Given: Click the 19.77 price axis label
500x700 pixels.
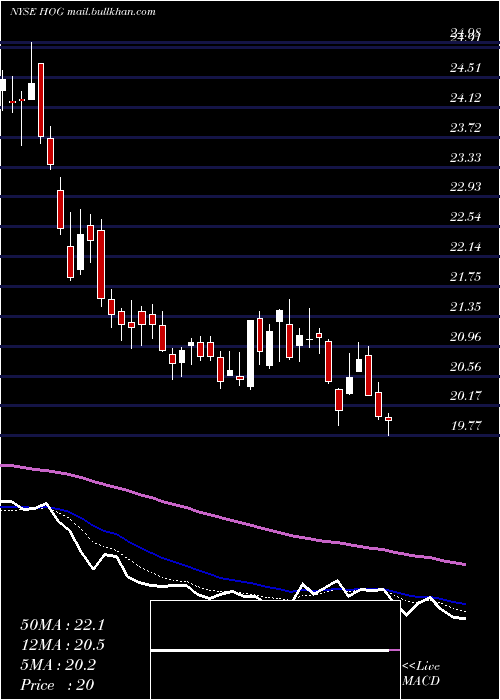Looking at the screenshot, I should pos(466,425).
